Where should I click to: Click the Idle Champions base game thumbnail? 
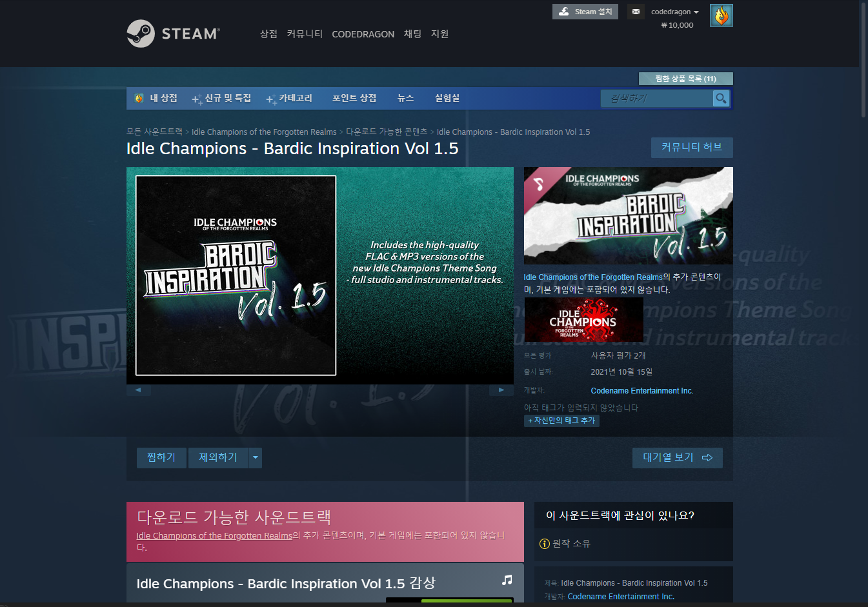[583, 320]
